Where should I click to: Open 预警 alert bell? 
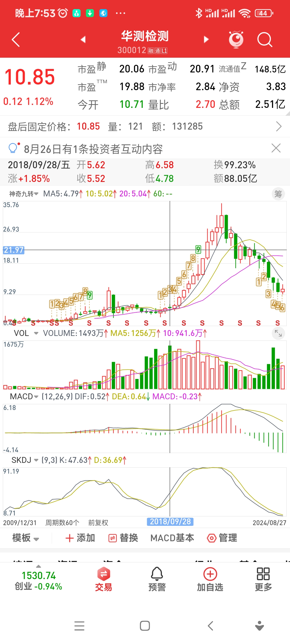[157, 580]
